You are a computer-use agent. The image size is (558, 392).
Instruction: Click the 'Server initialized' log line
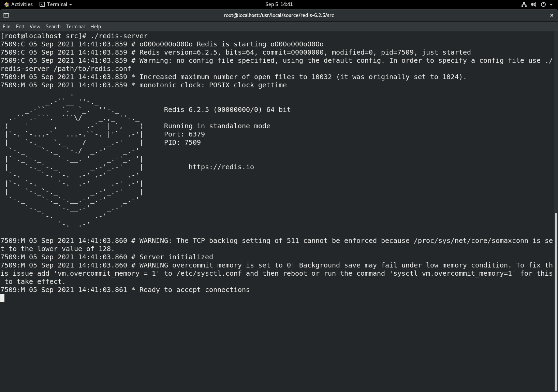(x=107, y=257)
